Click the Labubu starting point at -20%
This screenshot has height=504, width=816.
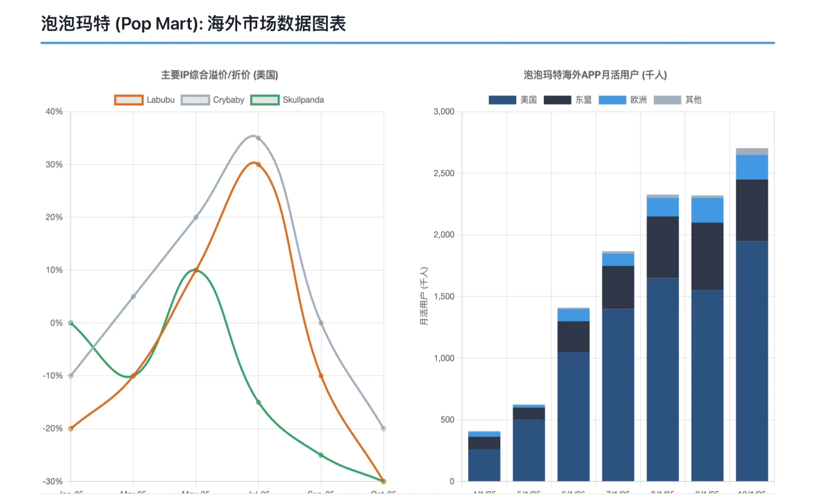point(71,428)
